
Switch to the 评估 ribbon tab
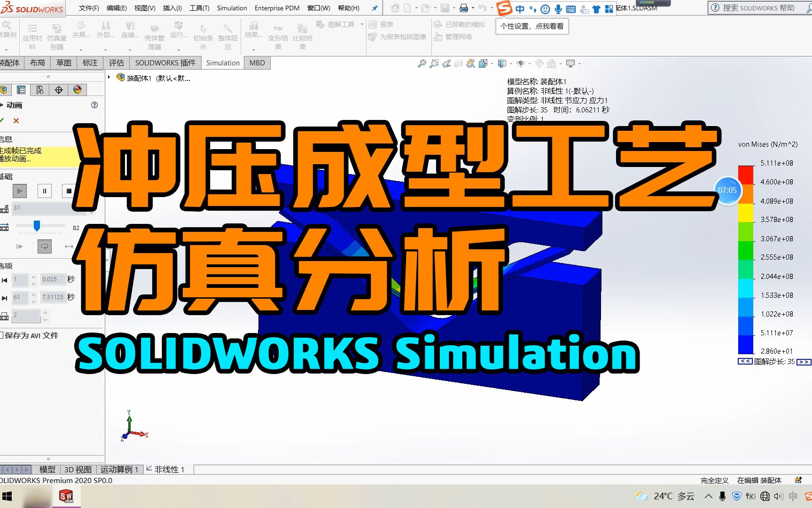117,63
